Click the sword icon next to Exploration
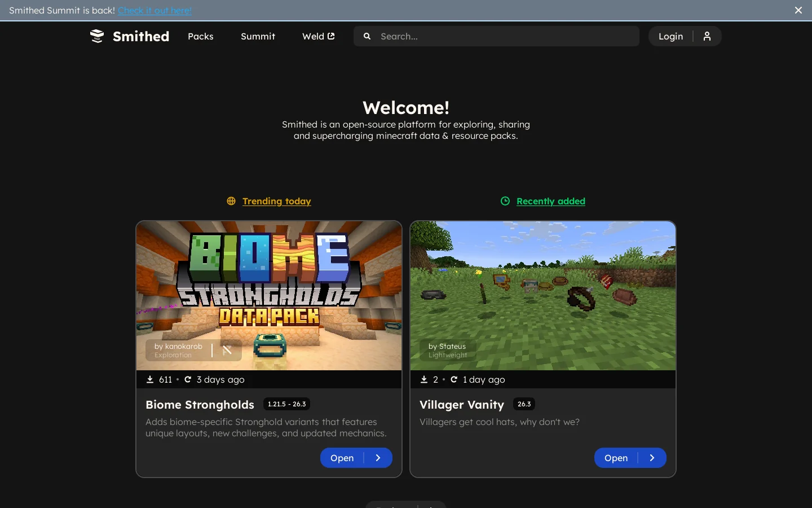Viewport: 812px width, 508px height. coord(227,350)
